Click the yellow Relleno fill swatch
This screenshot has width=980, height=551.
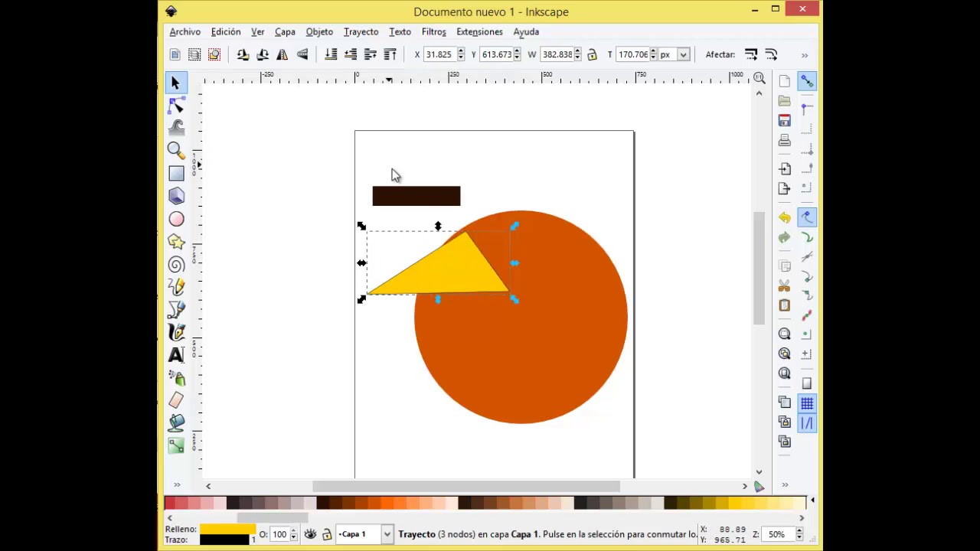point(227,529)
